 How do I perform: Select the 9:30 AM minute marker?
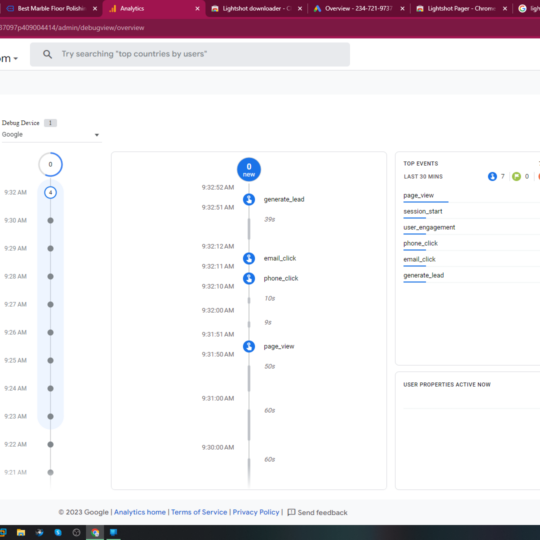pyautogui.click(x=50, y=220)
